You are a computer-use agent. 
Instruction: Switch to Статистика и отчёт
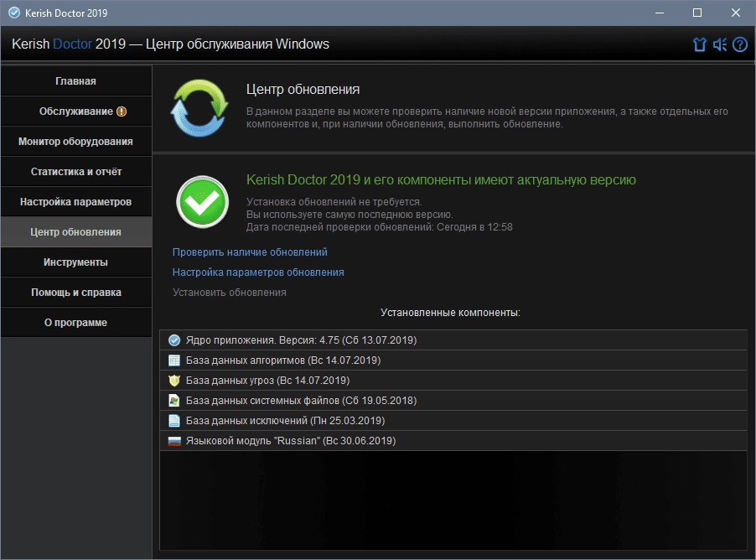tap(76, 172)
